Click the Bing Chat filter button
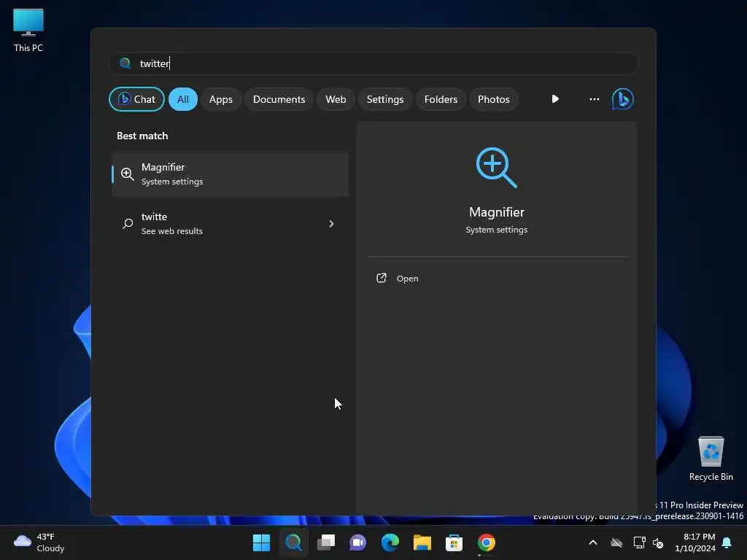 (136, 99)
